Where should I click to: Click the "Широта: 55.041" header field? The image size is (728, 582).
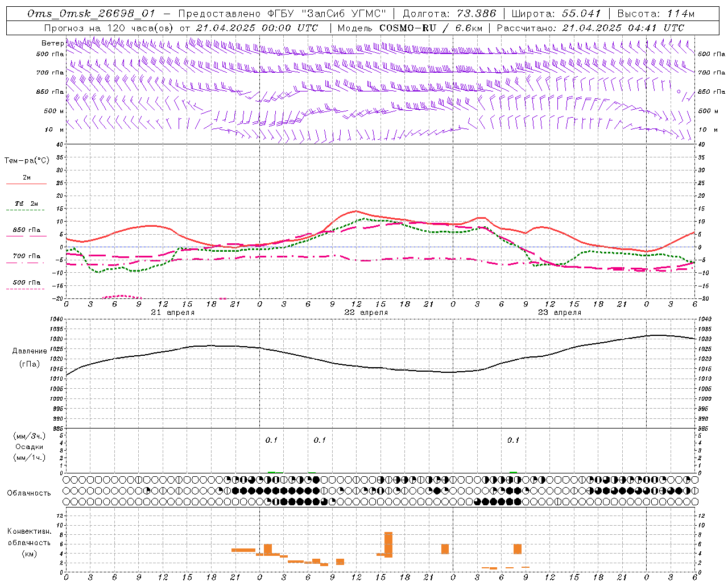[556, 14]
